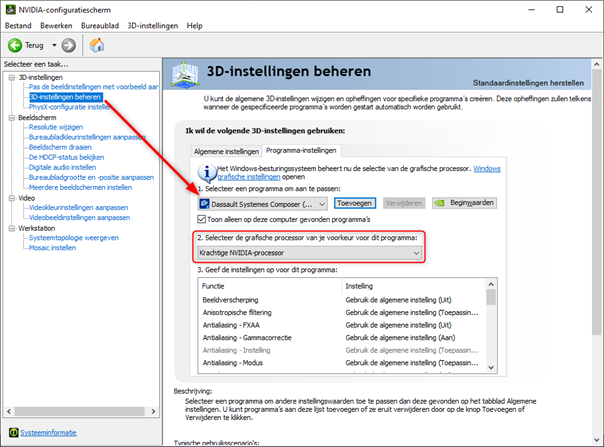The width and height of the screenshot is (604, 447).
Task: Collapse the Beeldscherm tree node
Action: click(x=12, y=118)
